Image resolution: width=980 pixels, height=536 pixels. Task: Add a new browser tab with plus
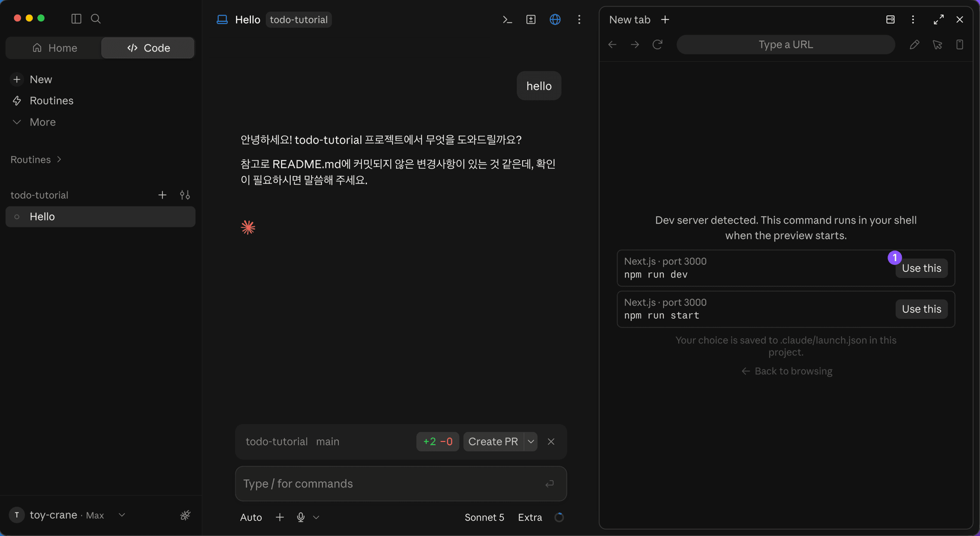click(665, 19)
